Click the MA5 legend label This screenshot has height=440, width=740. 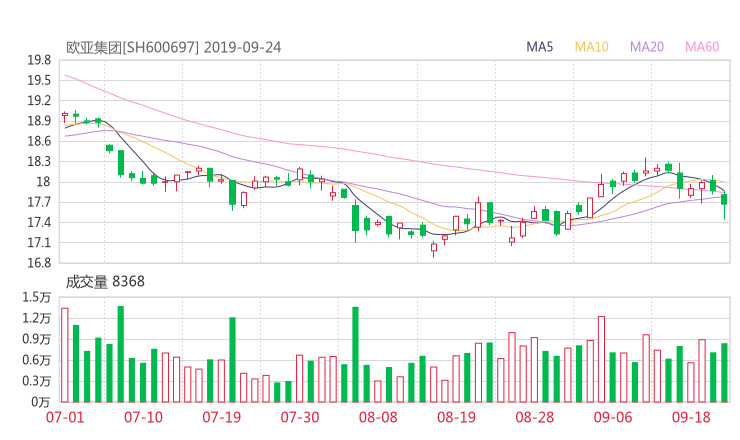pyautogui.click(x=539, y=47)
